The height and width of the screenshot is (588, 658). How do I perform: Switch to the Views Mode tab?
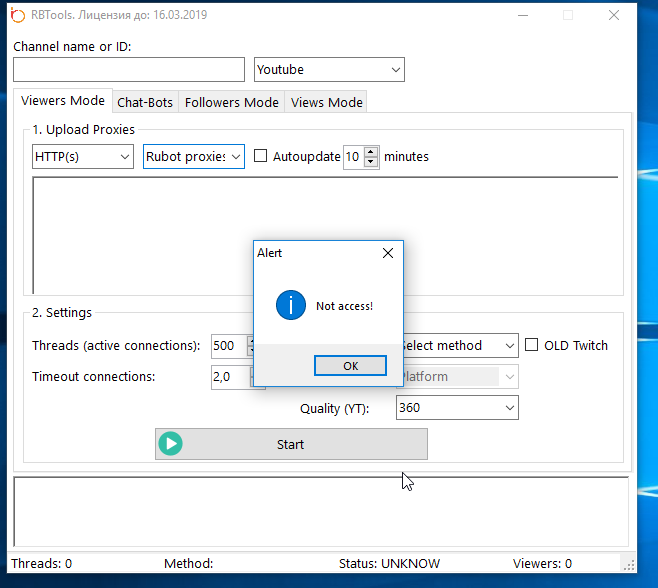click(x=326, y=102)
